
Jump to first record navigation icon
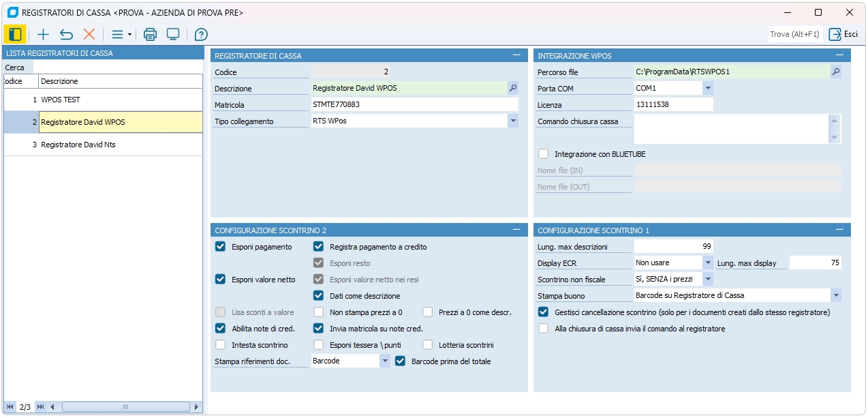[x=10, y=407]
